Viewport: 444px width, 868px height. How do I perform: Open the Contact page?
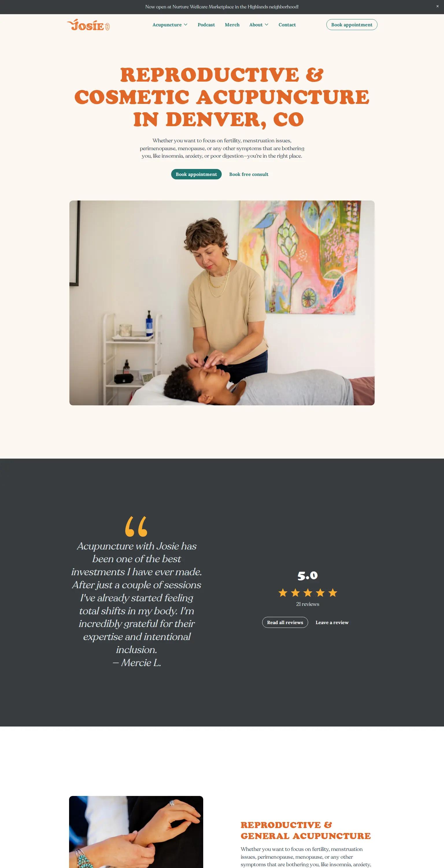[287, 25]
